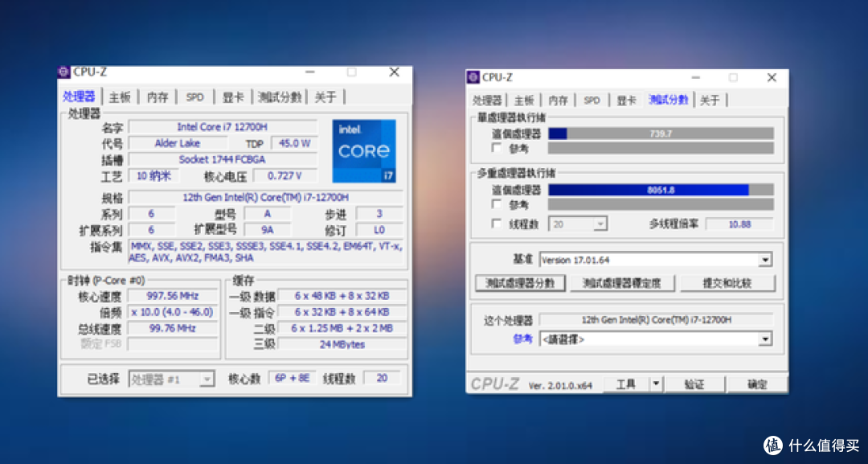Select the SPD tab in the right window
Viewport: 868px width, 464px height.
coord(592,101)
